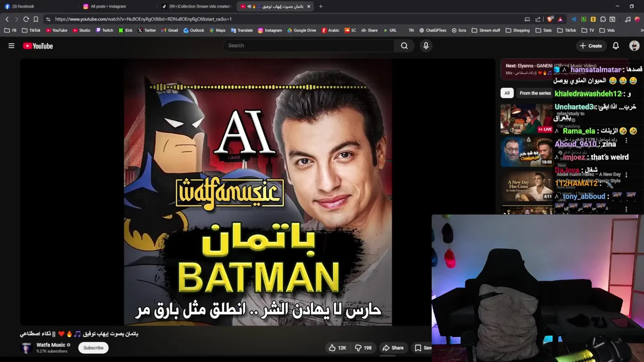The width and height of the screenshot is (644, 362).
Task: Open the Twitch bookmark
Action: click(x=104, y=30)
